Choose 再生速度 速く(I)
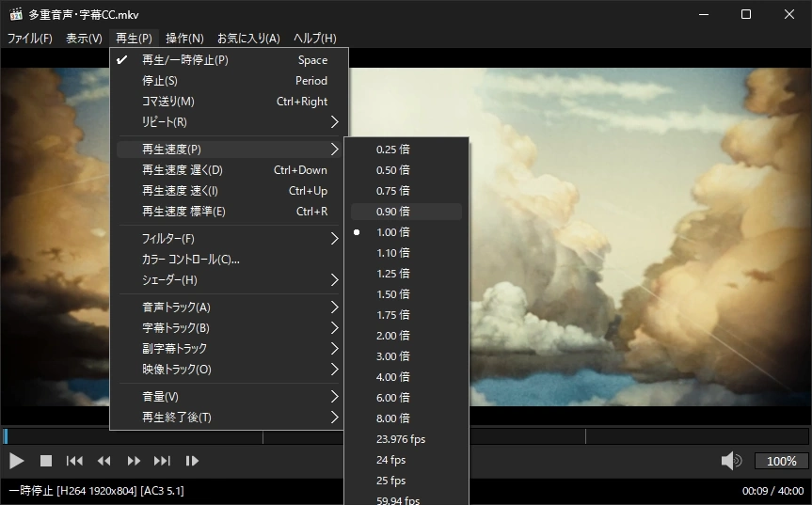 tap(228, 190)
